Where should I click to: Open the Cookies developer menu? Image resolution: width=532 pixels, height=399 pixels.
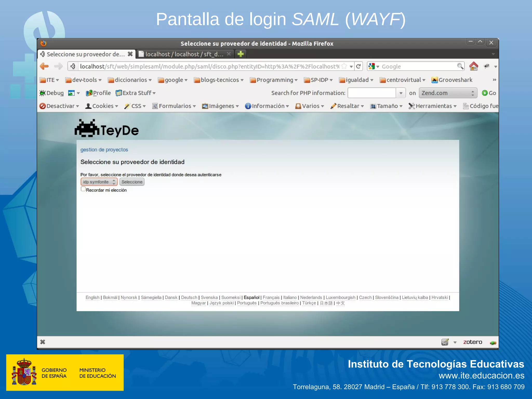pyautogui.click(x=102, y=106)
